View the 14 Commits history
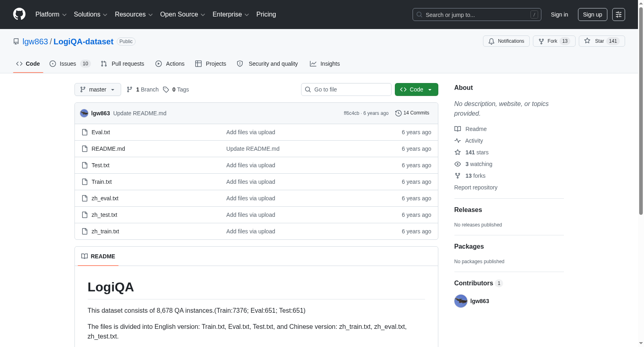This screenshot has height=347, width=644. (412, 113)
